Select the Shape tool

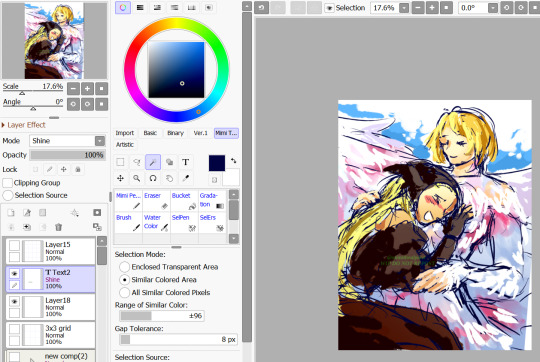tap(169, 162)
